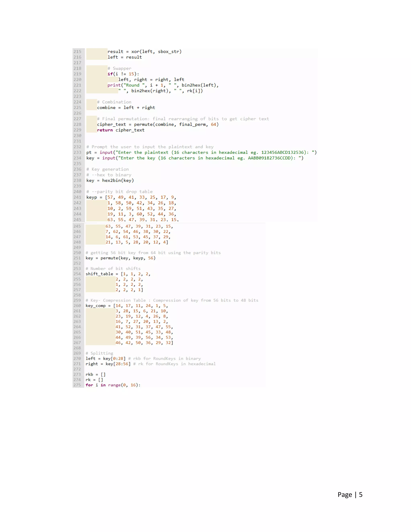Image resolution: width=411 pixels, height=532 pixels.
Task: Click the 'print' keyword on line 221
Action: pyautogui.click(x=114, y=85)
